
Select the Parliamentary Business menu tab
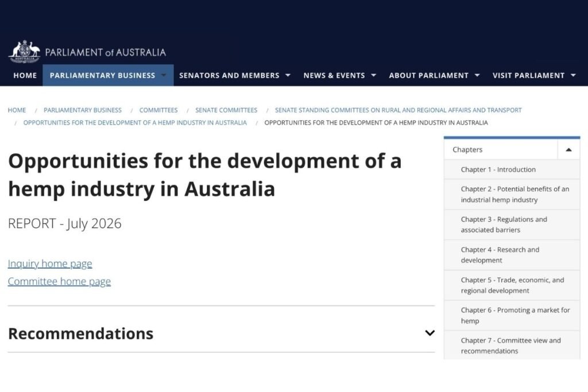pyautogui.click(x=108, y=75)
